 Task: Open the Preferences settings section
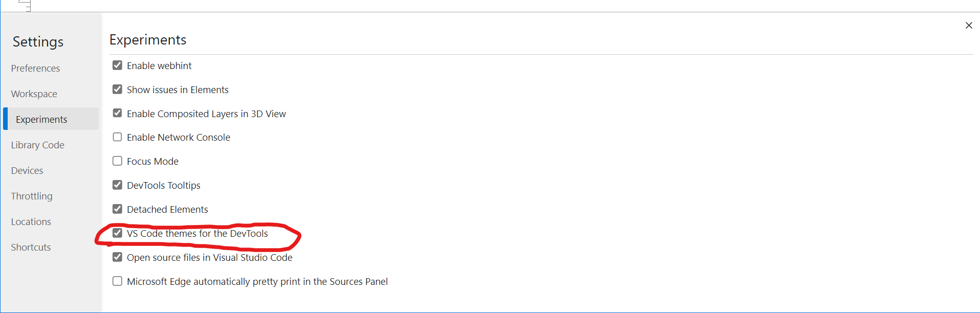point(35,68)
